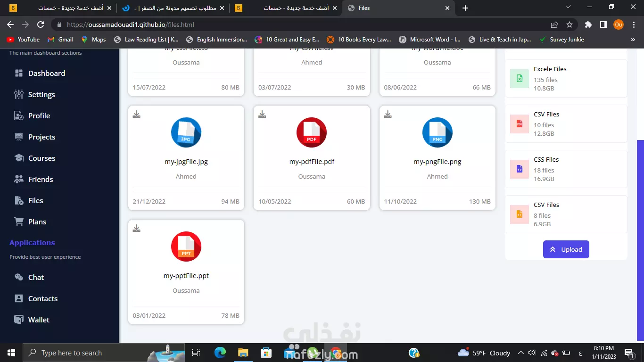The image size is (644, 362).
Task: Click the Files sidebar icon
Action: point(19,200)
